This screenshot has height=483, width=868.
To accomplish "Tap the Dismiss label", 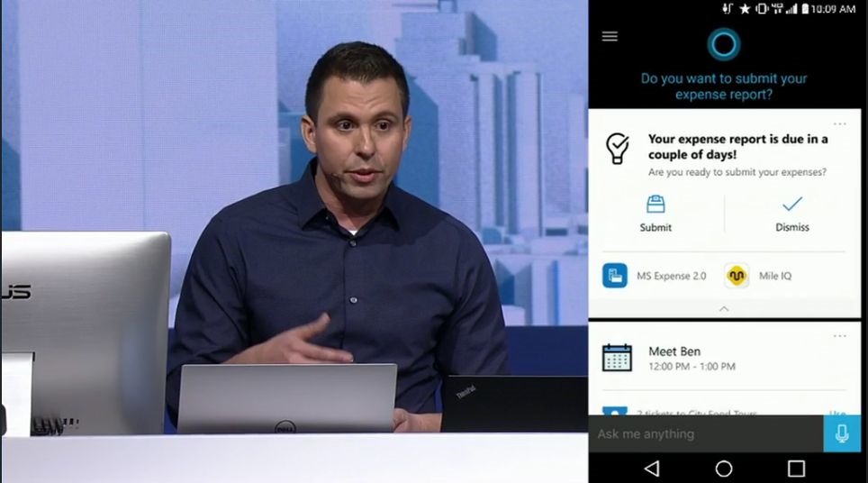I will click(792, 227).
